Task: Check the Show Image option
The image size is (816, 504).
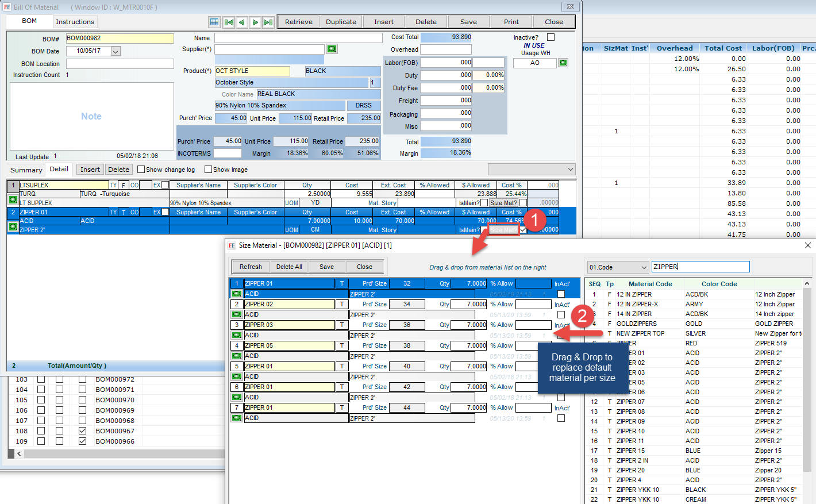Action: click(208, 170)
